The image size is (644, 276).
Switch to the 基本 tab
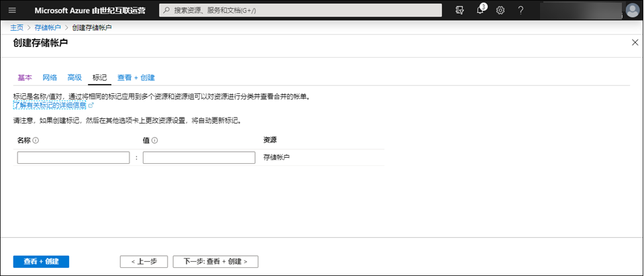24,78
